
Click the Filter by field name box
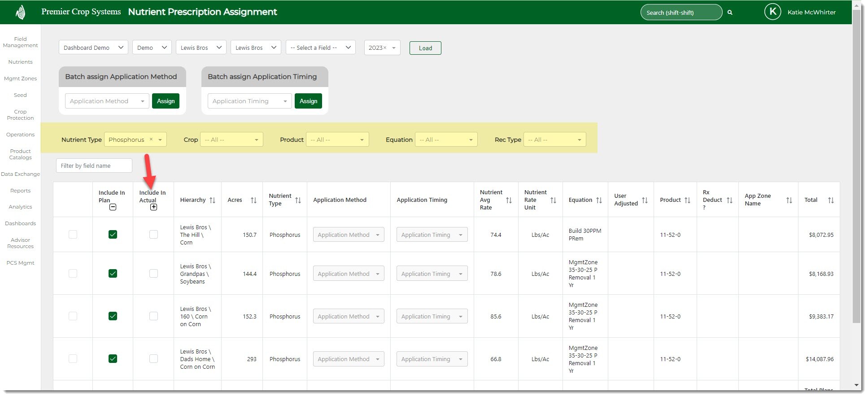tap(94, 166)
